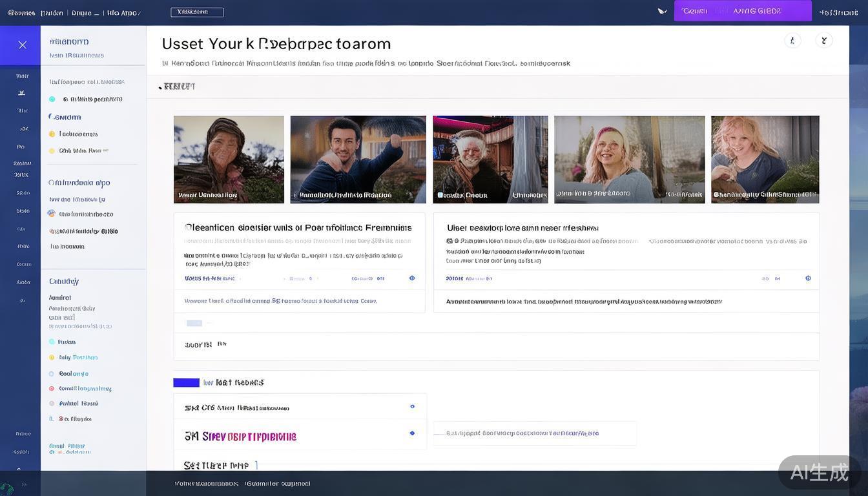Click the green globe icon in the bottom corner
The image size is (868, 496).
click(x=6, y=489)
